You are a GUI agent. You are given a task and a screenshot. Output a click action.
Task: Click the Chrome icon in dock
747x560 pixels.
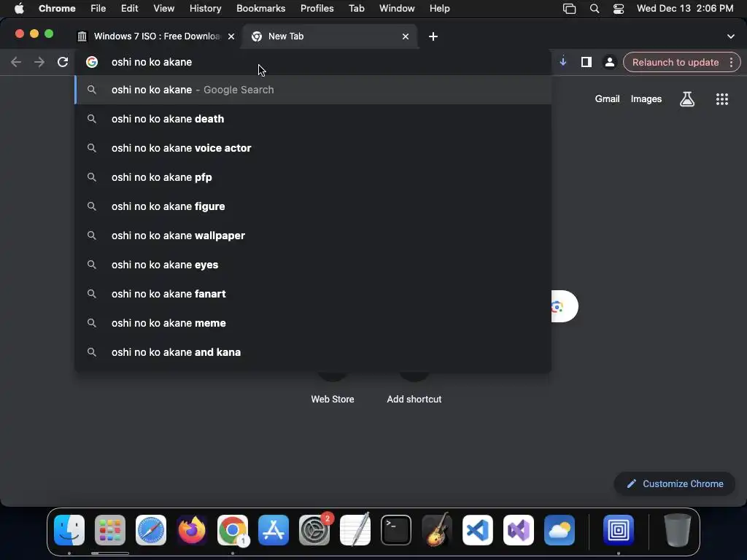click(x=233, y=530)
